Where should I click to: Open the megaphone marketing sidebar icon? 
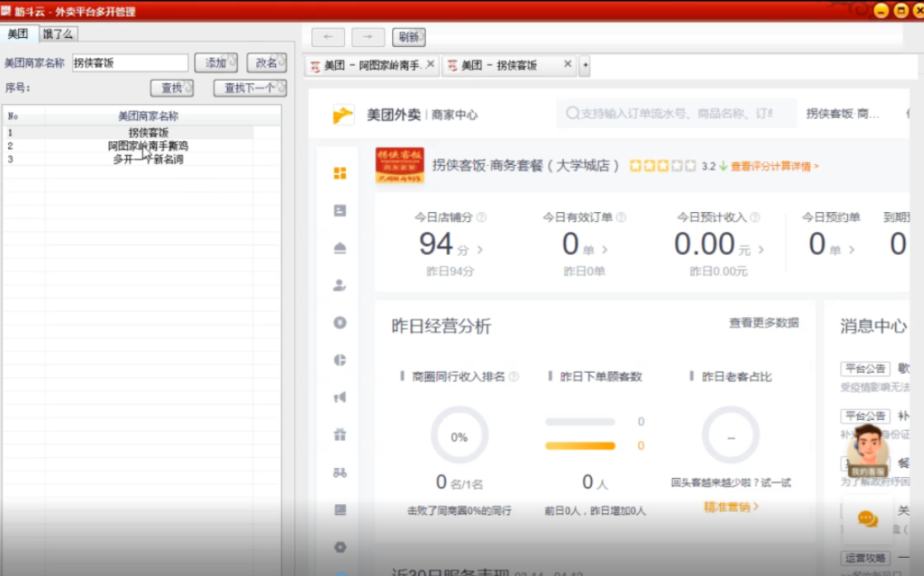pyautogui.click(x=340, y=398)
